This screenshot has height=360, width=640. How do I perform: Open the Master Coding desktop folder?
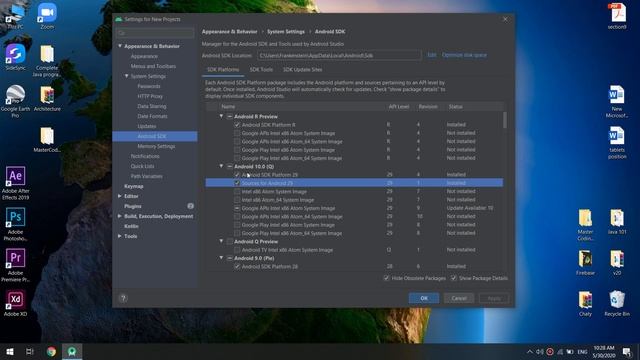pyautogui.click(x=585, y=225)
